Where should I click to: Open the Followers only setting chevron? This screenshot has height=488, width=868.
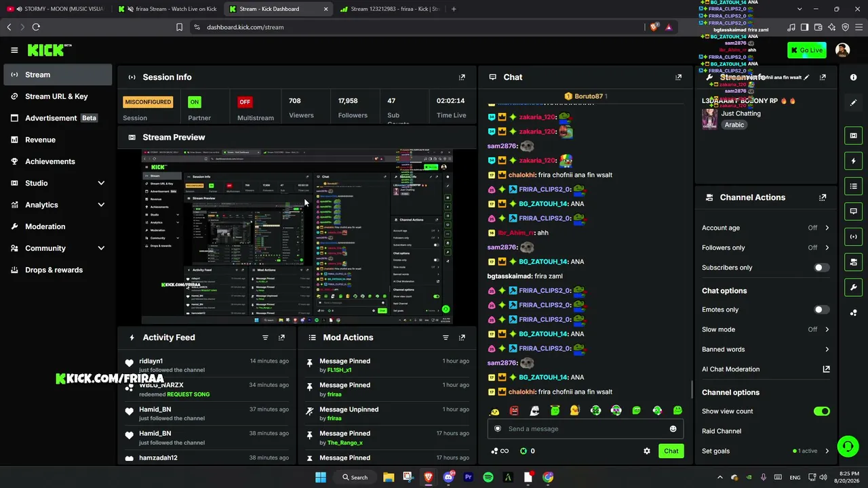tap(827, 247)
